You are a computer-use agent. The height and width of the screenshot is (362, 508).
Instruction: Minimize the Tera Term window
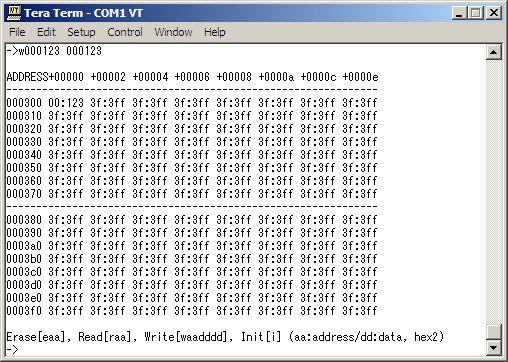point(459,13)
